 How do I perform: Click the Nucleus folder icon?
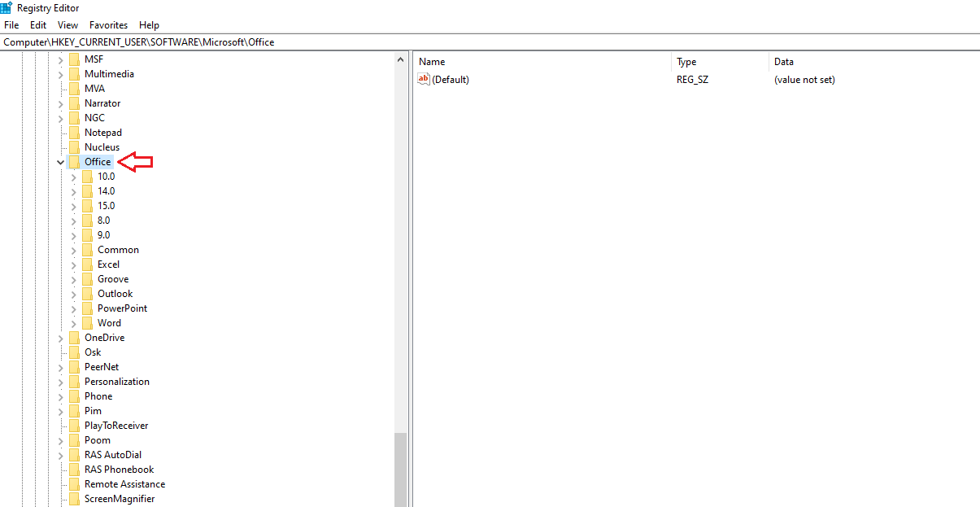75,147
